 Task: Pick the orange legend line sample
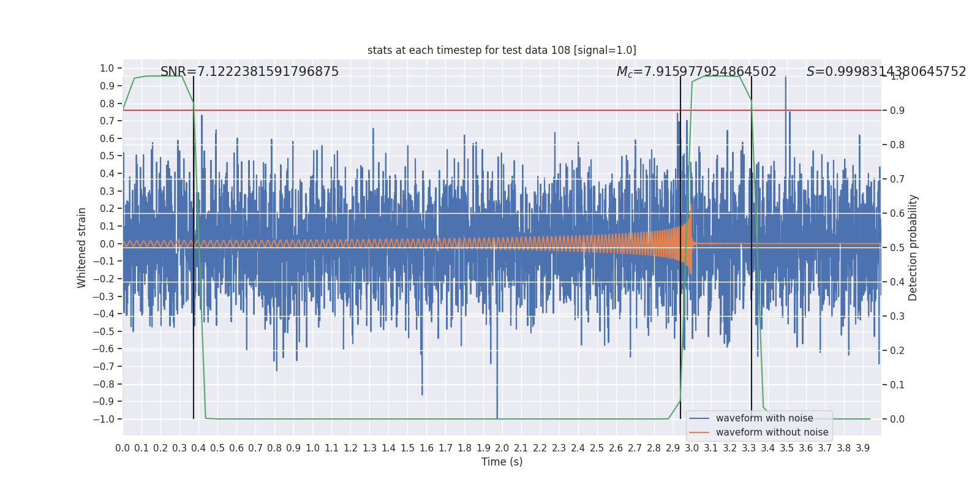tap(699, 432)
